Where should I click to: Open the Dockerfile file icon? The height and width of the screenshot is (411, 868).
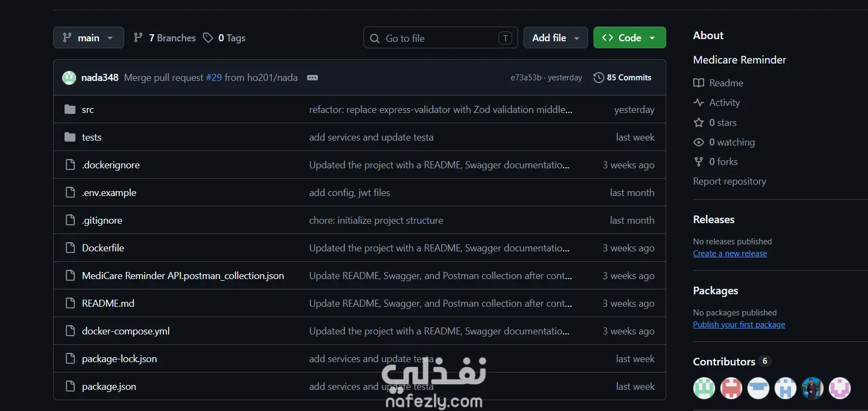point(70,248)
